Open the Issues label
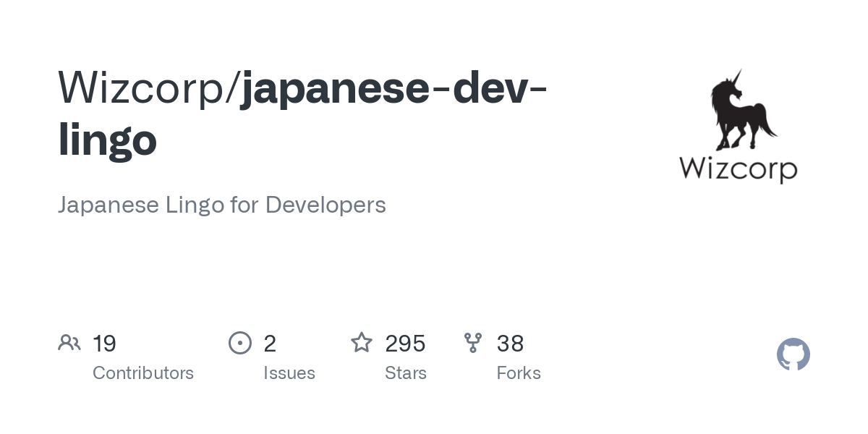This screenshot has width=868, height=434. [x=289, y=373]
